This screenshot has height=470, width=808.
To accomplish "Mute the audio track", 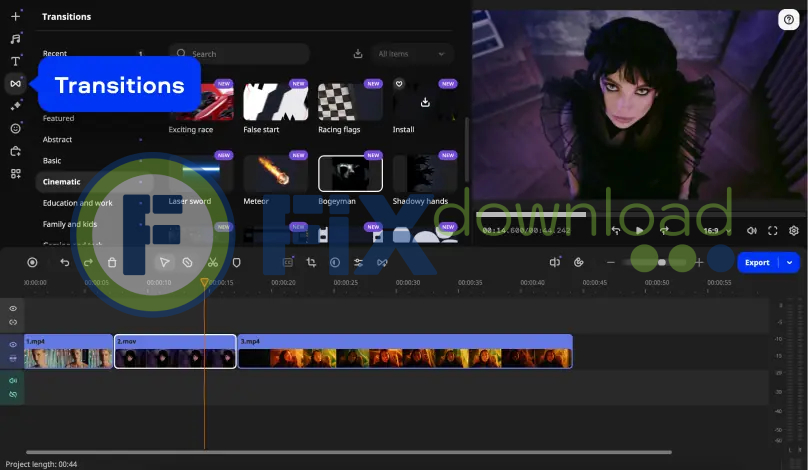I will coord(13,381).
